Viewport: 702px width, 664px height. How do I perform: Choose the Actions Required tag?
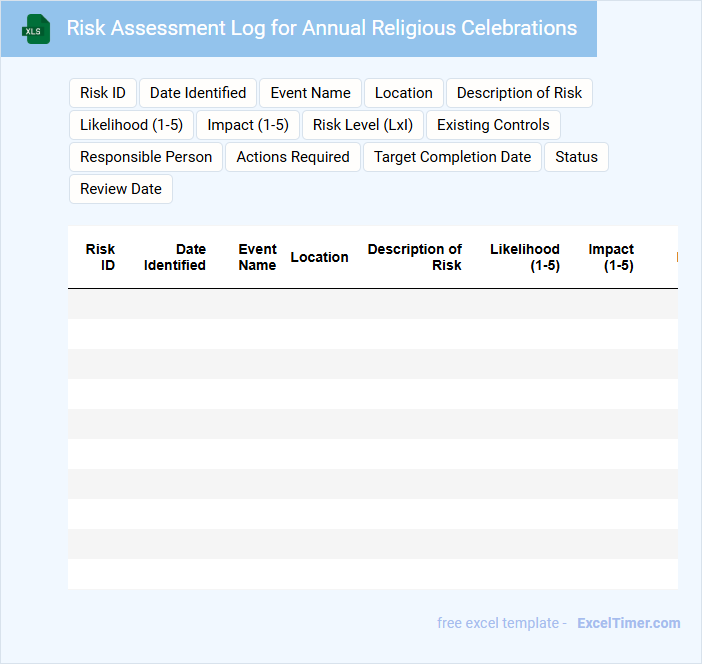coord(293,157)
